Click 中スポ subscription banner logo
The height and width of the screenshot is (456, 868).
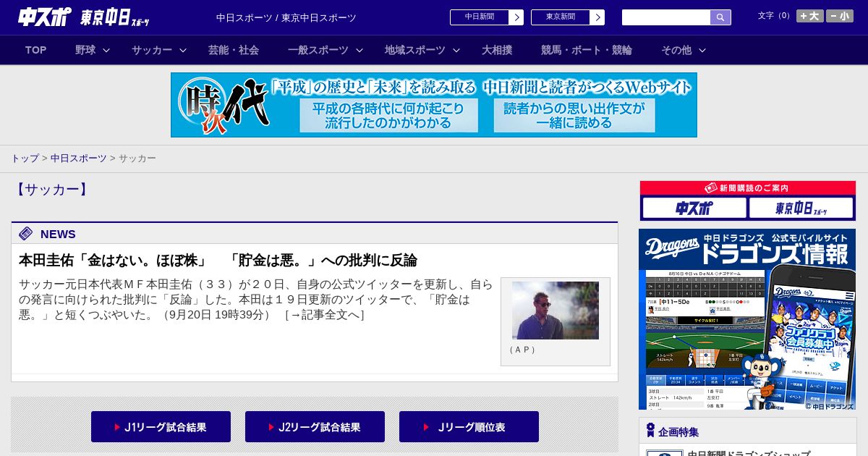click(694, 208)
